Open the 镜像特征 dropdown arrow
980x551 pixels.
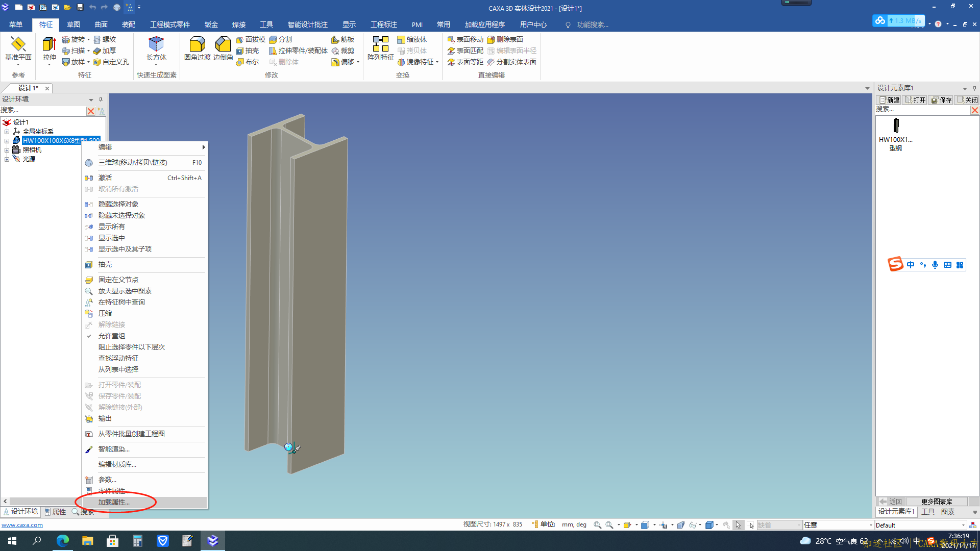pos(437,62)
